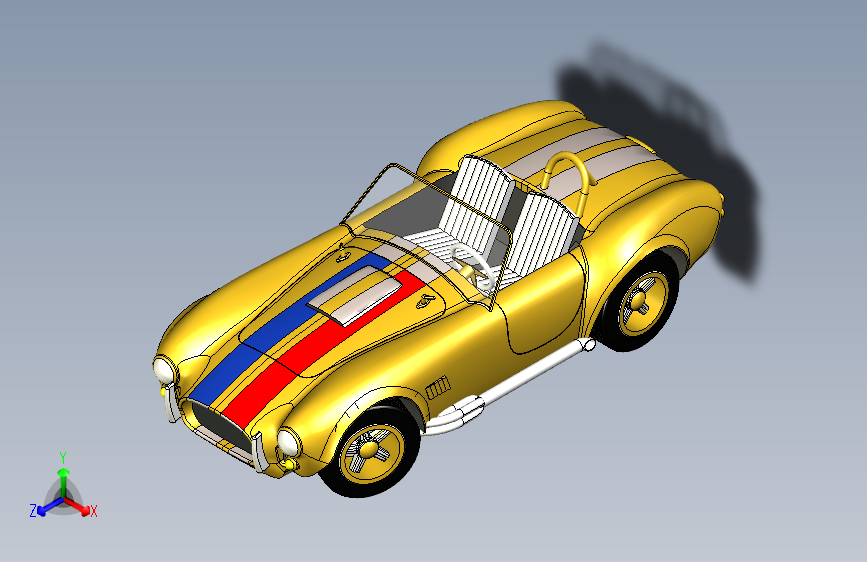Pick the hood scoop on the car
The height and width of the screenshot is (562, 867).
[356, 294]
